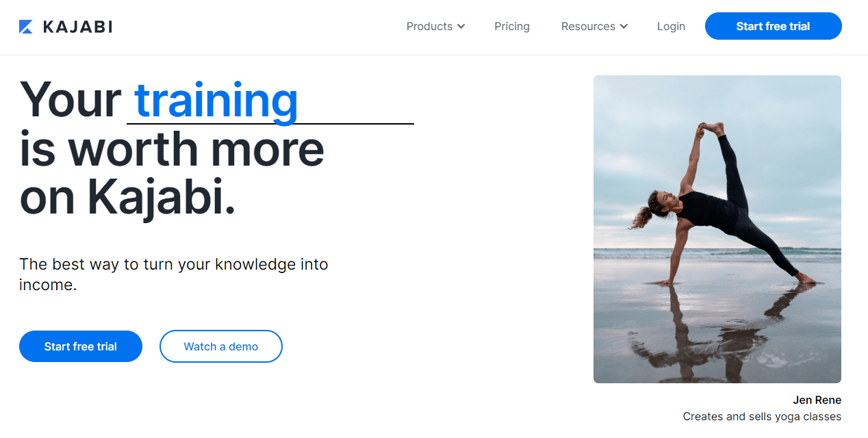Expand the chevron next to Products
Viewport: 868px width, 438px height.
tap(461, 27)
